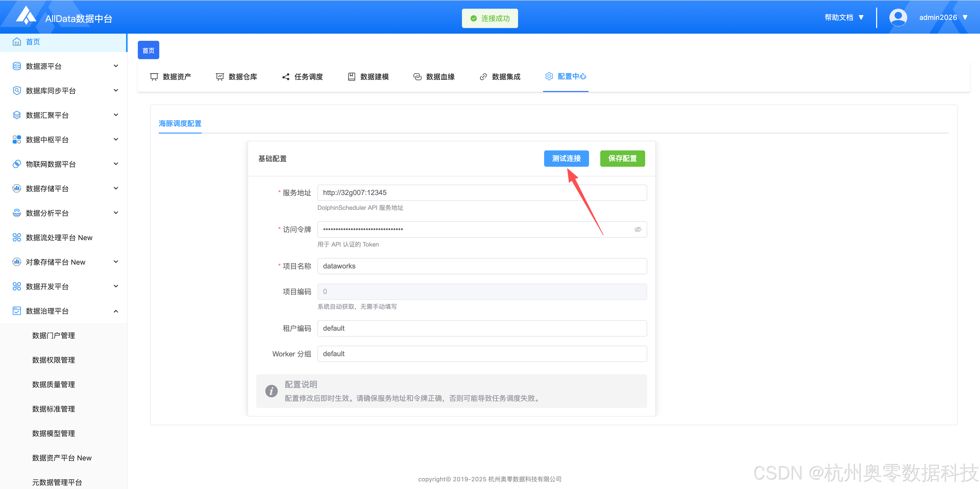Click the 数据分析平台 icon
Screen dimensions: 980x489
(x=17, y=213)
